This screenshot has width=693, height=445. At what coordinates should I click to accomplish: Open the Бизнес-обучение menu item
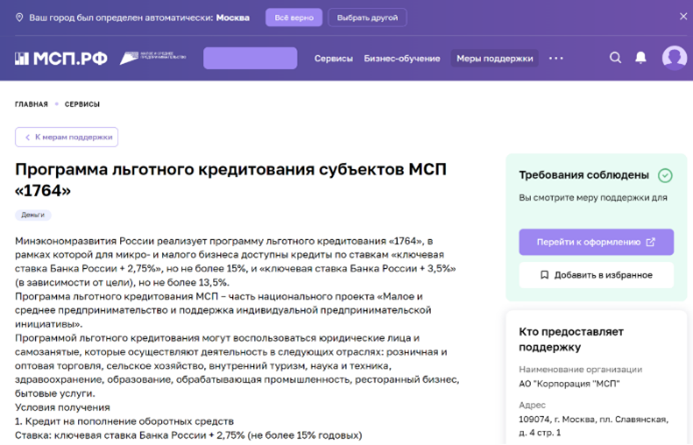tap(401, 58)
